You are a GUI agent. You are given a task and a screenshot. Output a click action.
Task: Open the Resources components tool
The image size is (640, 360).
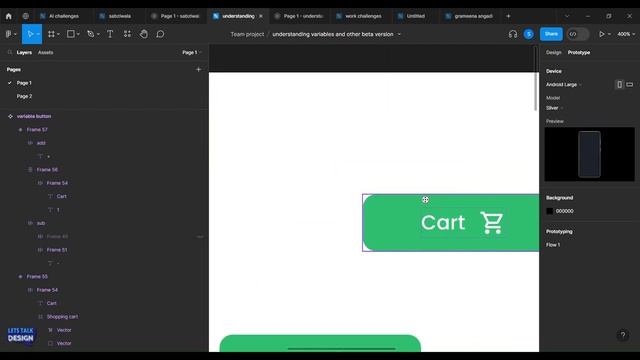tap(127, 34)
